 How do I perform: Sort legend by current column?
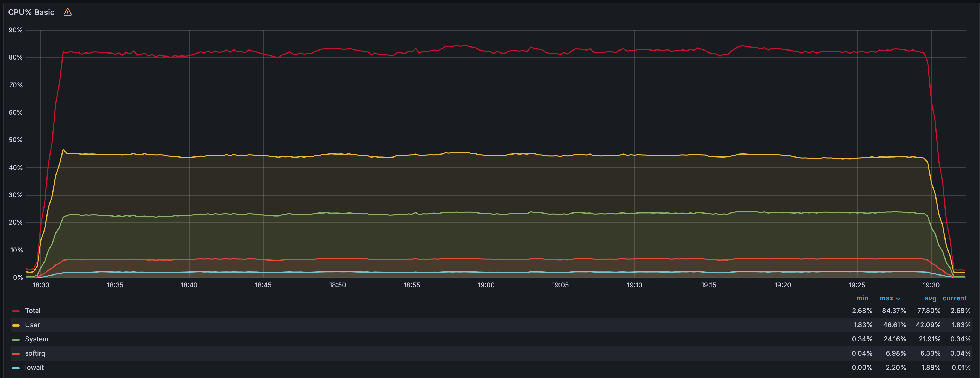click(954, 298)
